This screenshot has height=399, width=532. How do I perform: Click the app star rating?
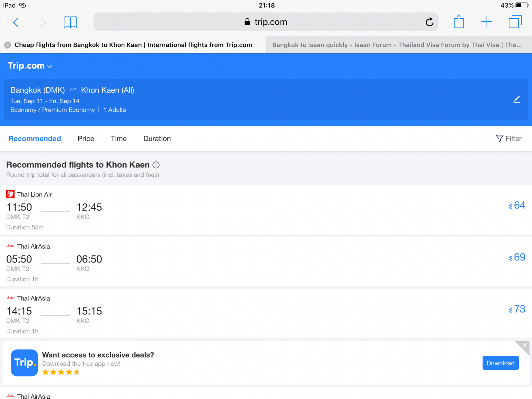tap(61, 372)
